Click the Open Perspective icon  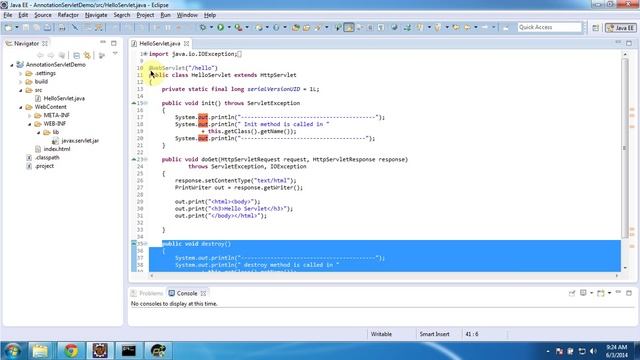[596, 28]
